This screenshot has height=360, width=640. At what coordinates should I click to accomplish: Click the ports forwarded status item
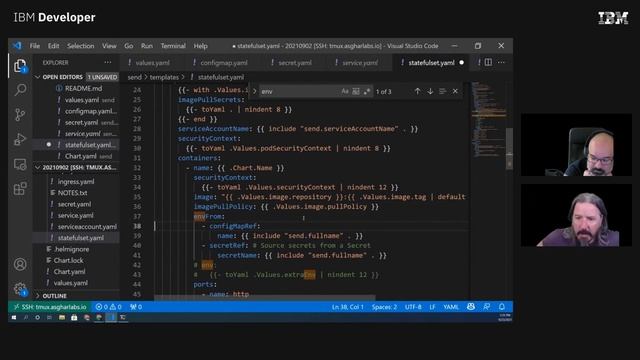136,307
